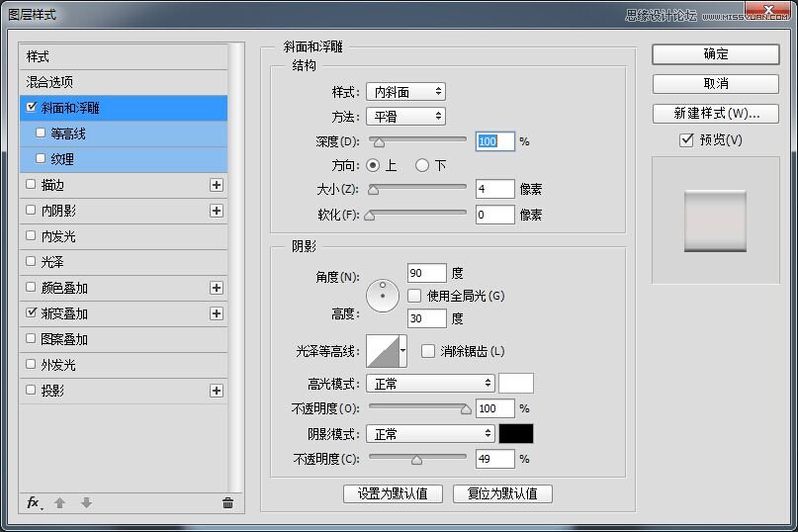Viewport: 798px width, 532px height.
Task: Click the highlight opacity 100 input field
Action: tap(495, 408)
